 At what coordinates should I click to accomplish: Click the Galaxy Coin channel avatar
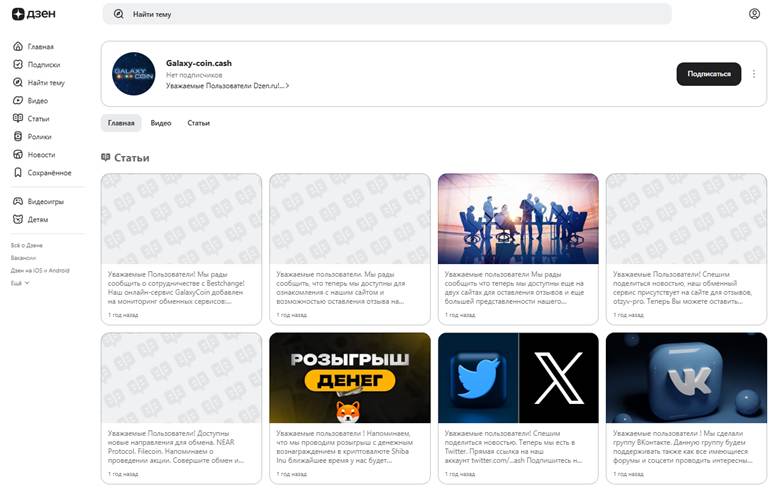coord(134,74)
